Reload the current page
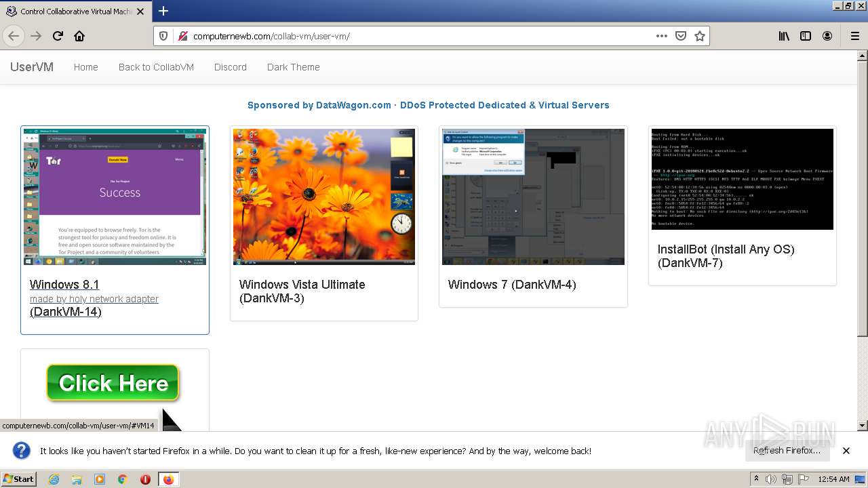The width and height of the screenshot is (868, 488). point(58,36)
